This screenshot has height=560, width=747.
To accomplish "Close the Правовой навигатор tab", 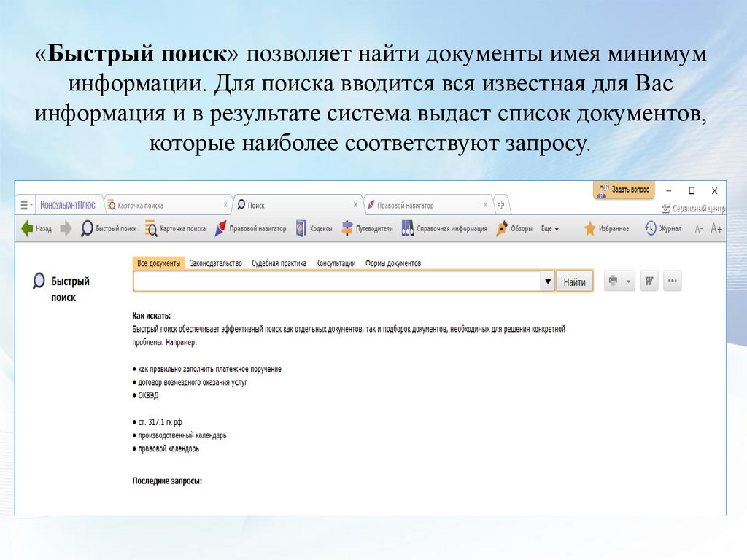I will [485, 205].
